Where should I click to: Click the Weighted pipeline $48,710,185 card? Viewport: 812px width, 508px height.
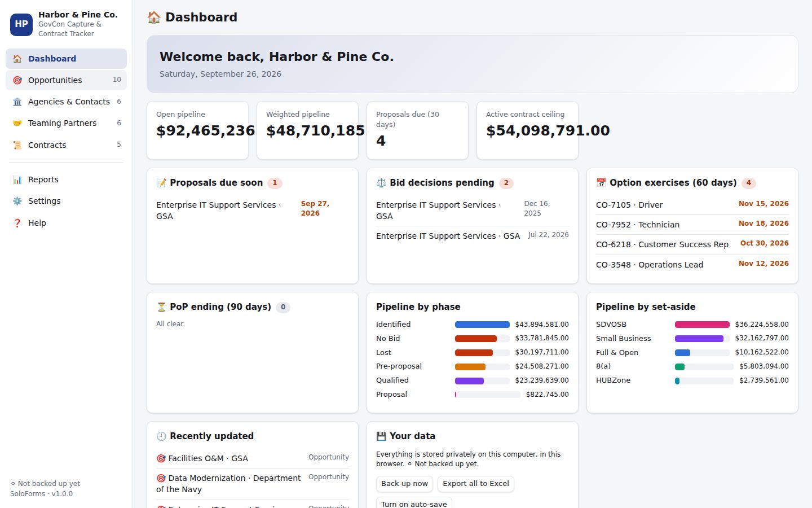click(307, 130)
